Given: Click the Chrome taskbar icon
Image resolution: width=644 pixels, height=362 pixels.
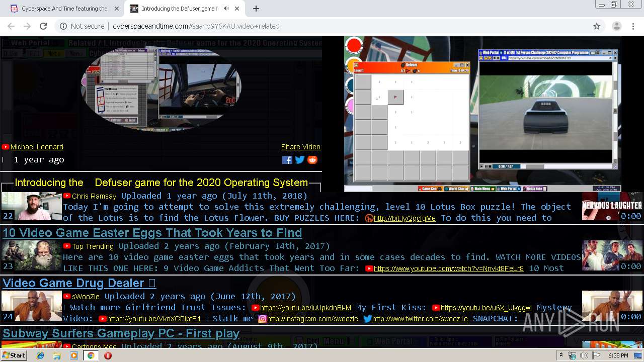Looking at the screenshot, I should (x=91, y=355).
